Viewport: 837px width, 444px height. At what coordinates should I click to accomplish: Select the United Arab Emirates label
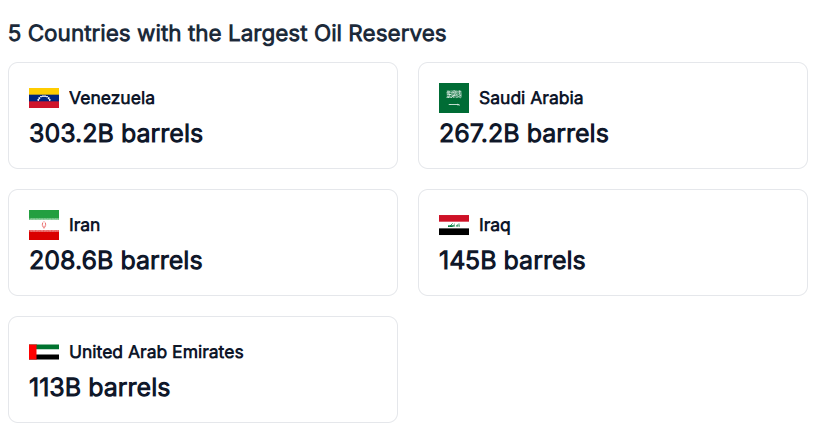[156, 352]
